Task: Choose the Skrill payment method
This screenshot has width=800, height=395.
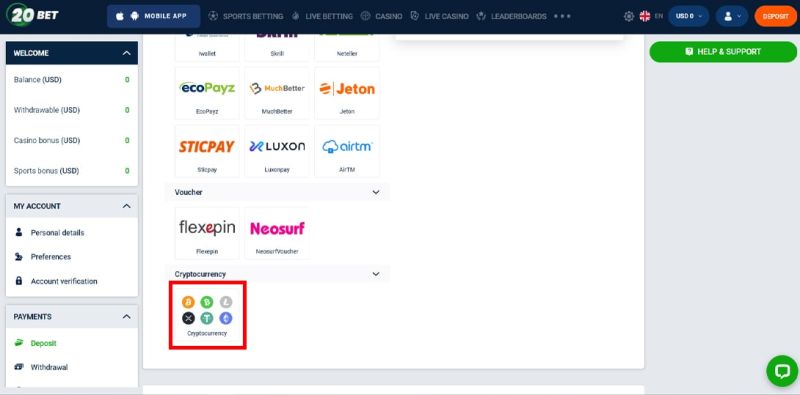Action: (x=277, y=47)
